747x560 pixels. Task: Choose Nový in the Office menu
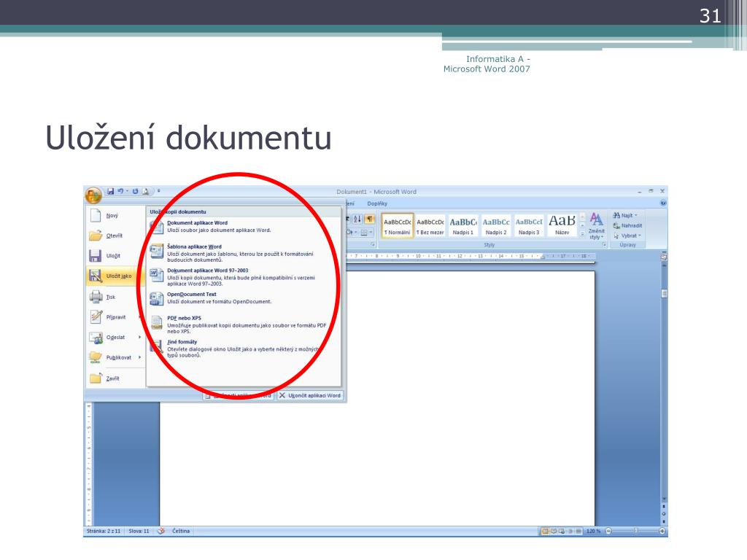point(116,215)
